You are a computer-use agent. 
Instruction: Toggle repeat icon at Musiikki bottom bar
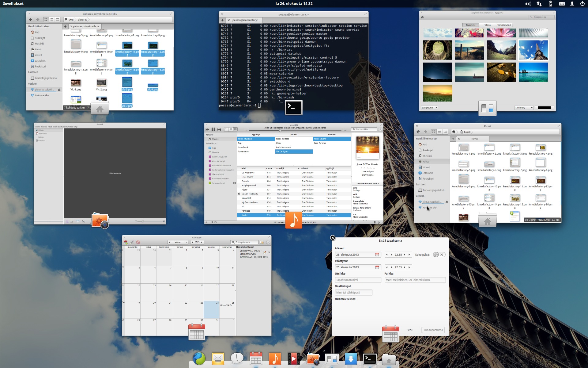point(215,222)
